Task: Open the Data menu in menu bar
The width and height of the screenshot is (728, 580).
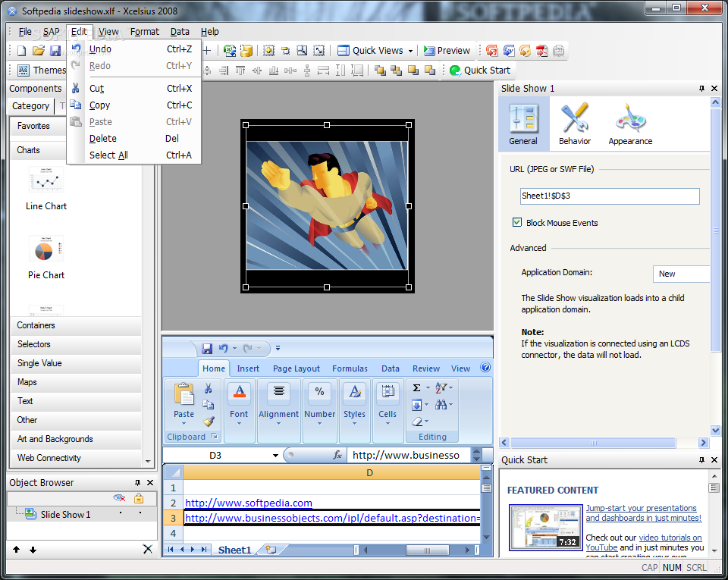Action: [x=180, y=32]
